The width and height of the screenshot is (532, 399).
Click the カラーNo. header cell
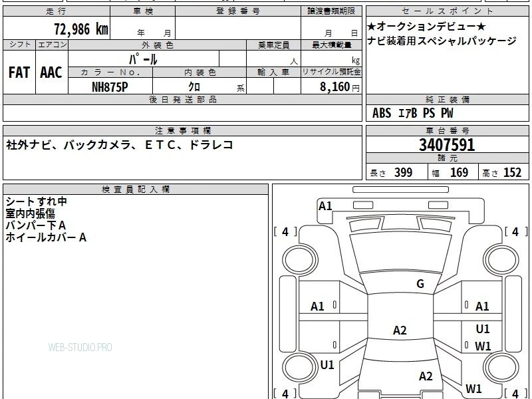[x=110, y=72]
